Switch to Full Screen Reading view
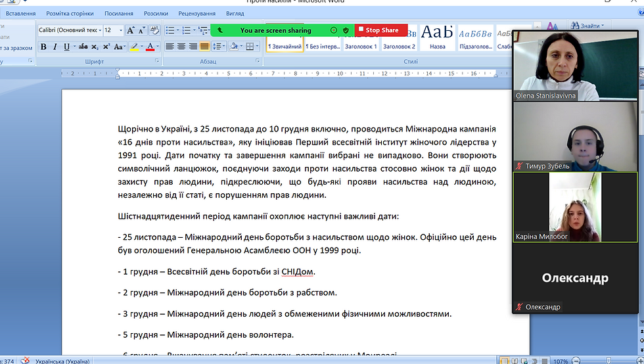This screenshot has height=364, width=644. coord(514,361)
